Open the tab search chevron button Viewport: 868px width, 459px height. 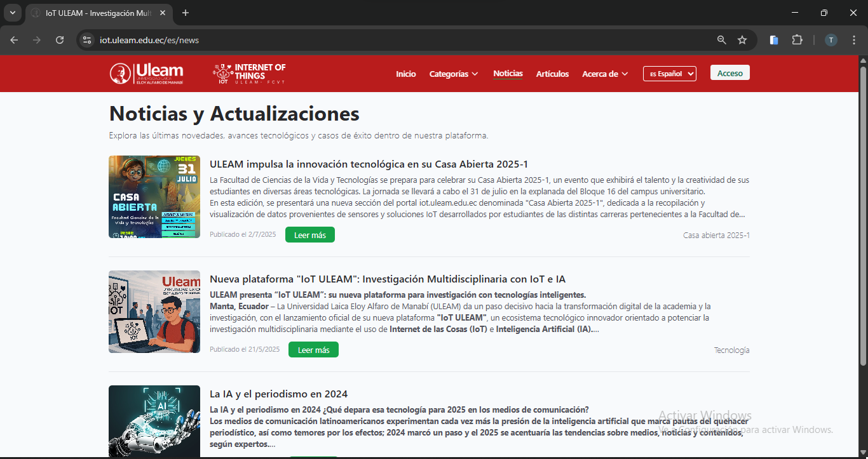[12, 13]
